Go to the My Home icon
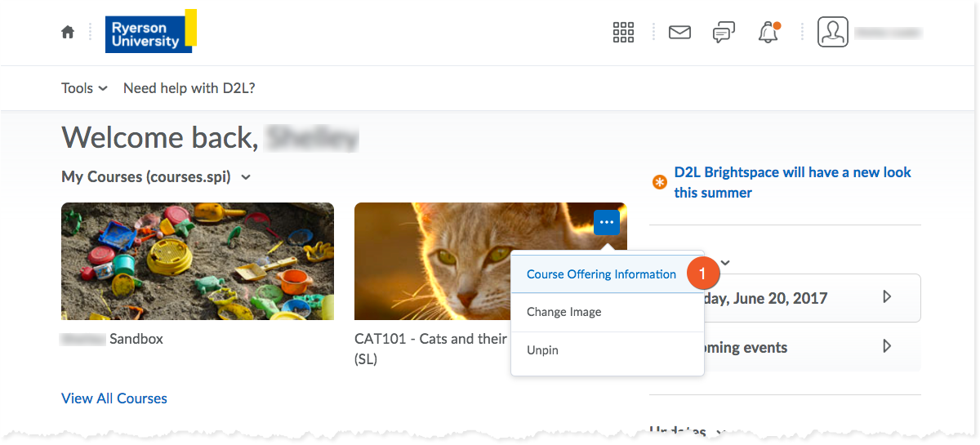Viewport: 980px width, 445px height. point(68,32)
